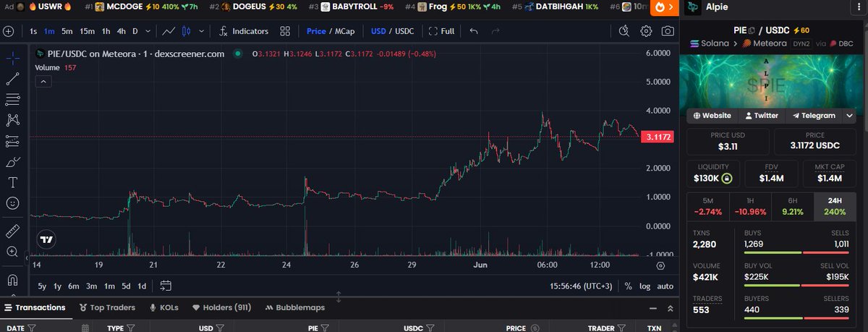Select the text annotation tool
The width and height of the screenshot is (868, 332).
pos(13,182)
